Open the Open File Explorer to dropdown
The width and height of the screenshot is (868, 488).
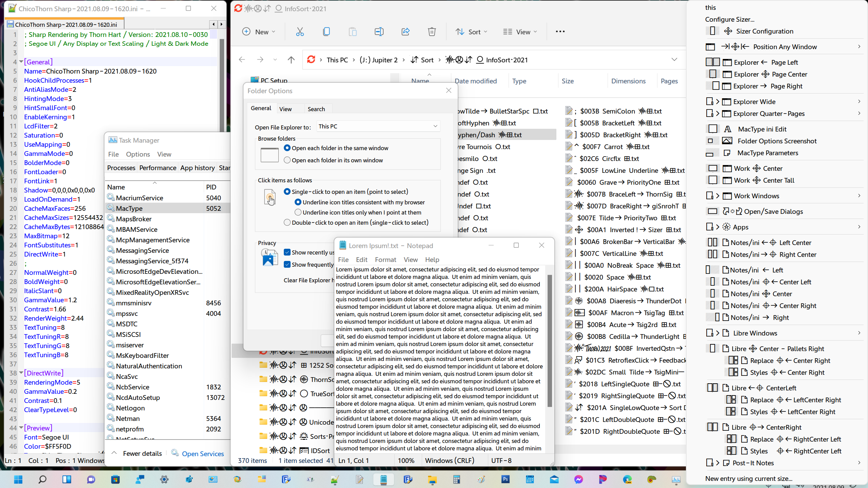(435, 126)
